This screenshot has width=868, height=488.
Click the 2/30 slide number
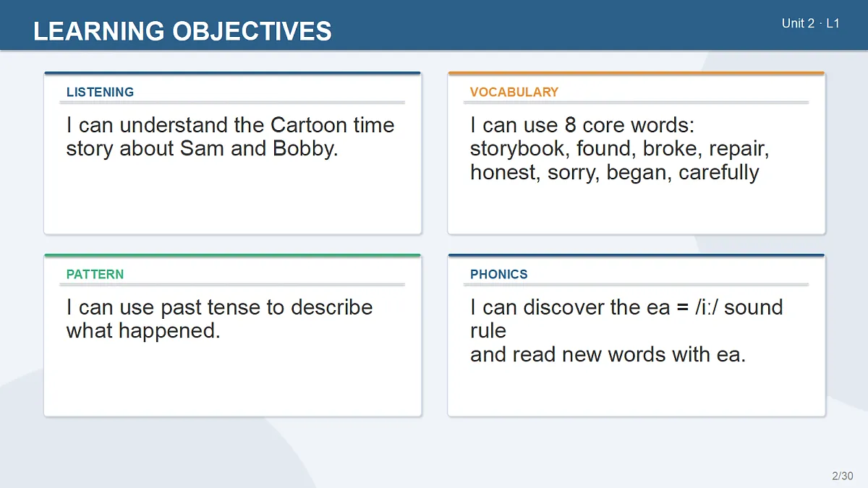842,476
